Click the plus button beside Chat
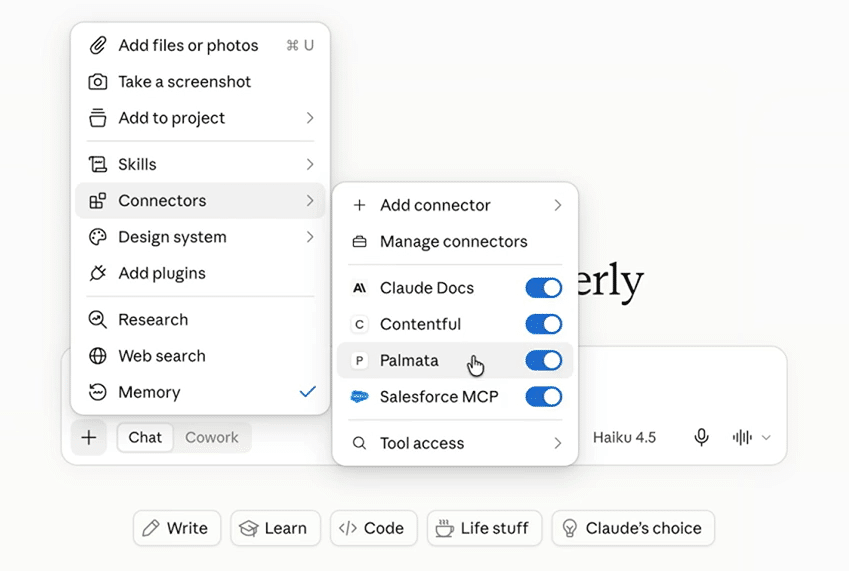Image resolution: width=849 pixels, height=571 pixels. [x=89, y=437]
